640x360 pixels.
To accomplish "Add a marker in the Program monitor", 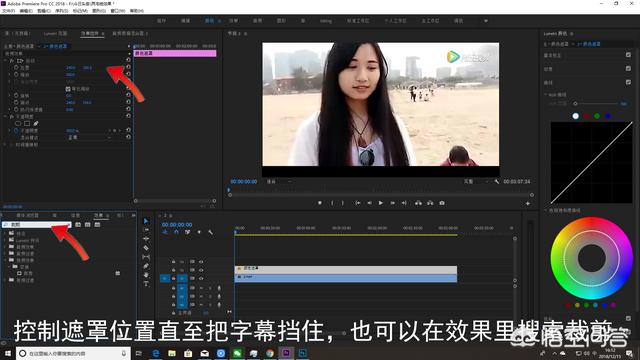I will pyautogui.click(x=320, y=203).
